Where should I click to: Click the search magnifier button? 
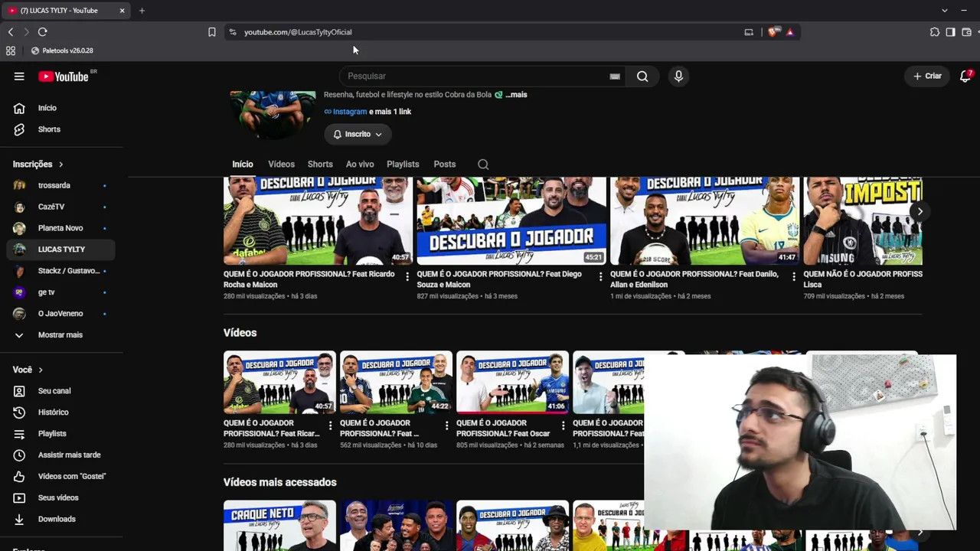[x=642, y=77]
